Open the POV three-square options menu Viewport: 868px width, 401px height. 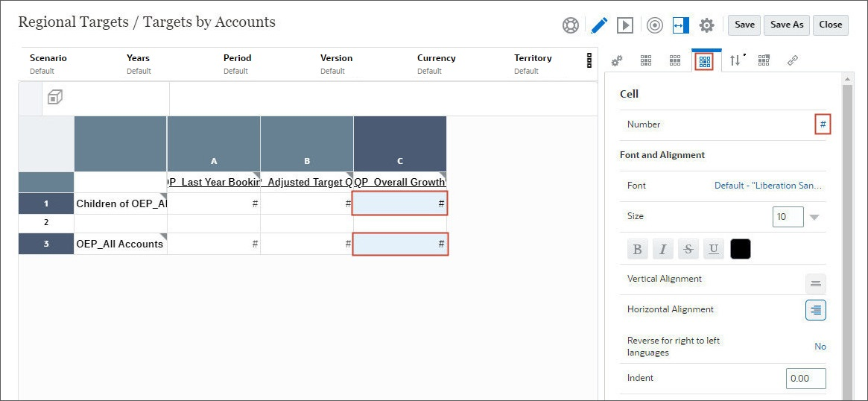click(589, 60)
